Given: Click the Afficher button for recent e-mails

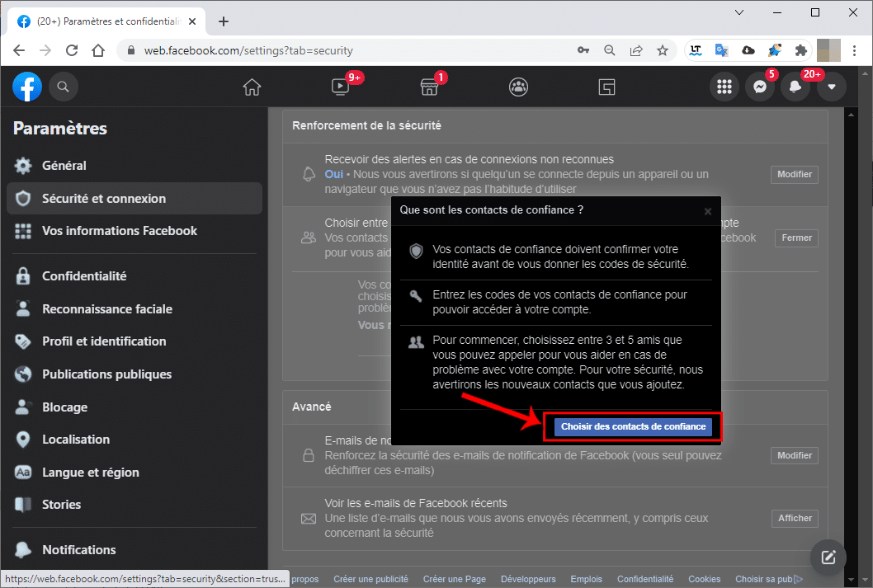Looking at the screenshot, I should click(x=795, y=518).
